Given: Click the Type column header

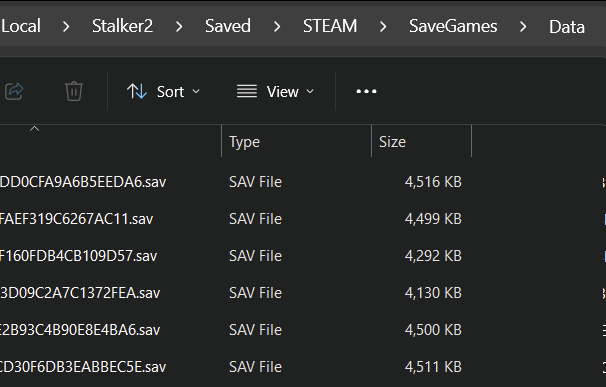Looking at the screenshot, I should point(296,142).
